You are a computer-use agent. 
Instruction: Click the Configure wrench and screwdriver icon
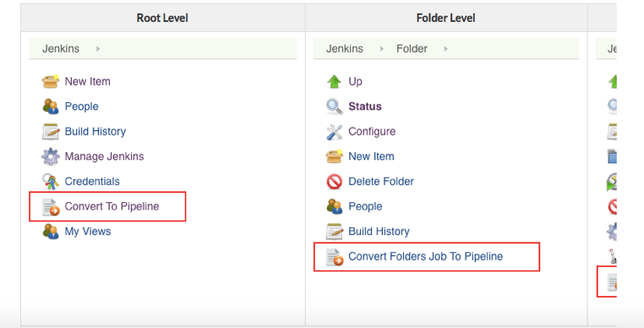coord(334,132)
